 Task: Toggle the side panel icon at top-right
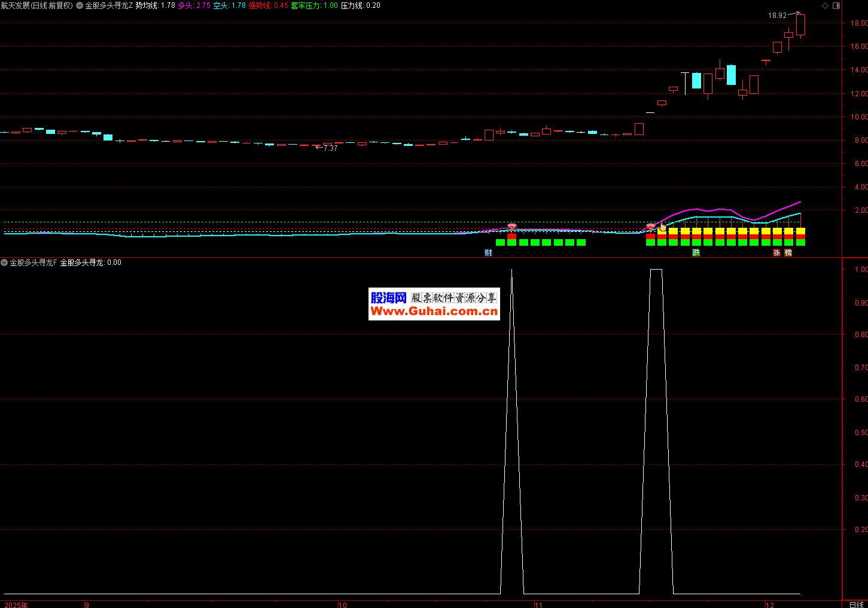836,6
